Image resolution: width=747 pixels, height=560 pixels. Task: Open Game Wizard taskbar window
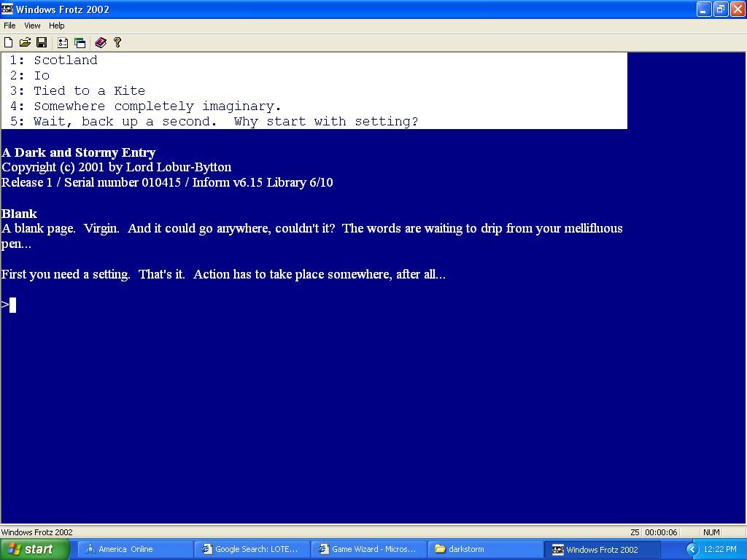pos(368,550)
